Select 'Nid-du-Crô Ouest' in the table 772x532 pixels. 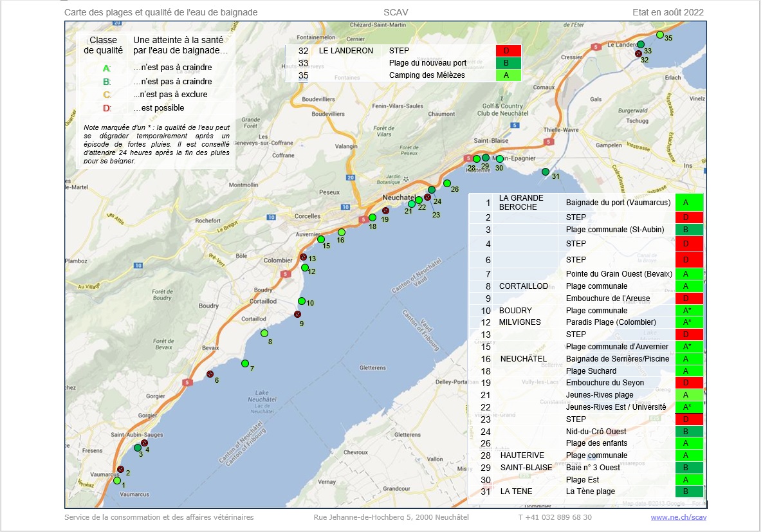pyautogui.click(x=596, y=432)
